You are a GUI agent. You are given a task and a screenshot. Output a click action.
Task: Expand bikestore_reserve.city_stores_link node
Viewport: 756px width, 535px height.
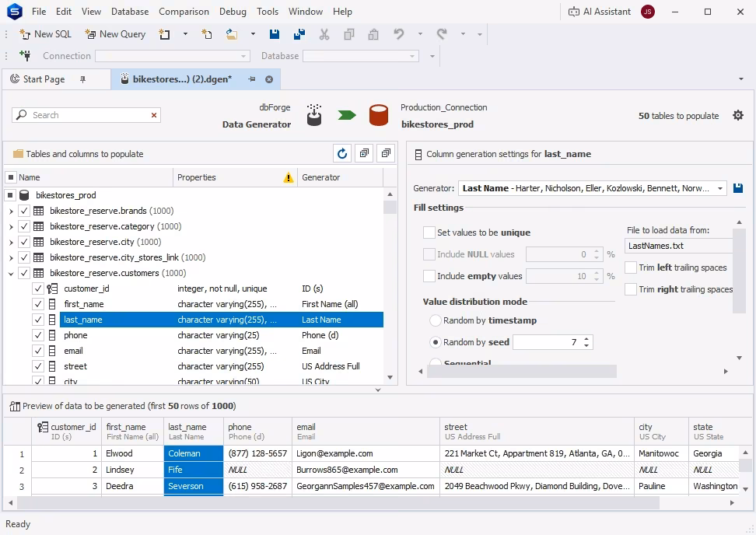pyautogui.click(x=11, y=258)
